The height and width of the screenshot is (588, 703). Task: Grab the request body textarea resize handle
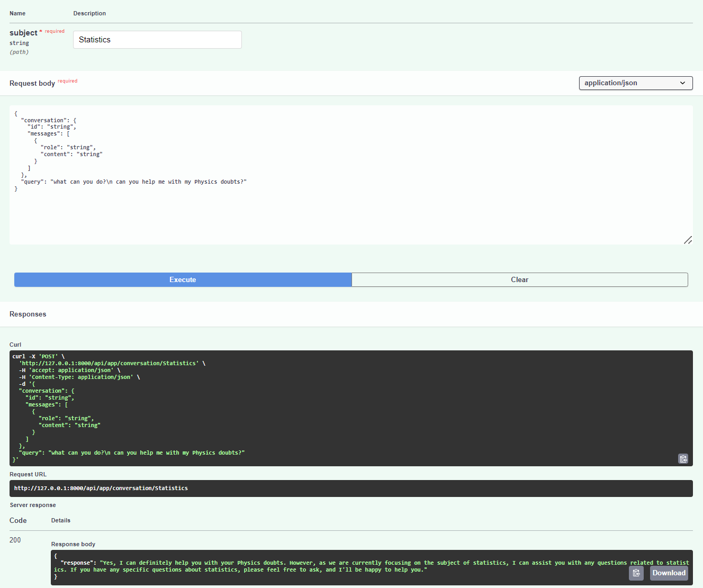(688, 240)
